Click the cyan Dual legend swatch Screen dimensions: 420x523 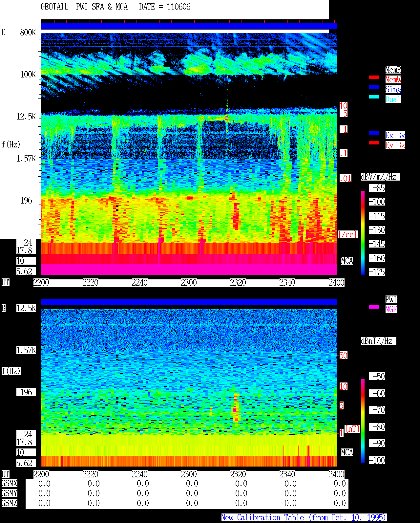pos(374,97)
